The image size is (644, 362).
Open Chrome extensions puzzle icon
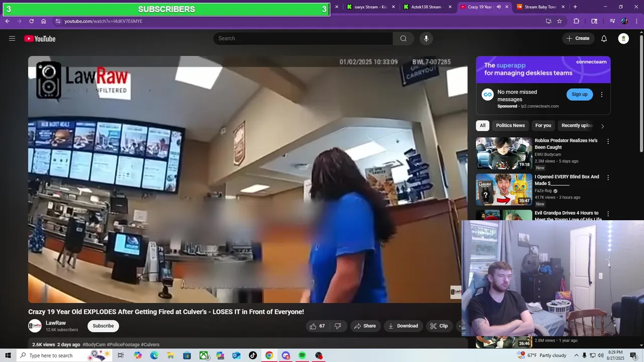(577, 21)
